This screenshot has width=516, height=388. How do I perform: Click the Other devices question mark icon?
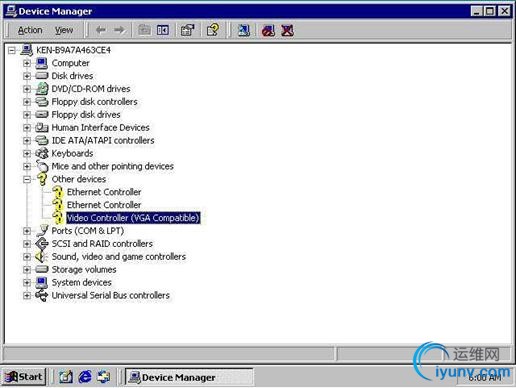pyautogui.click(x=42, y=179)
